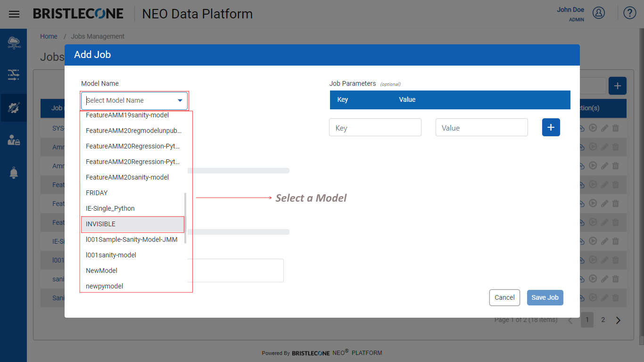This screenshot has width=644, height=362.
Task: Run the SYS- job with play icon
Action: point(593,128)
